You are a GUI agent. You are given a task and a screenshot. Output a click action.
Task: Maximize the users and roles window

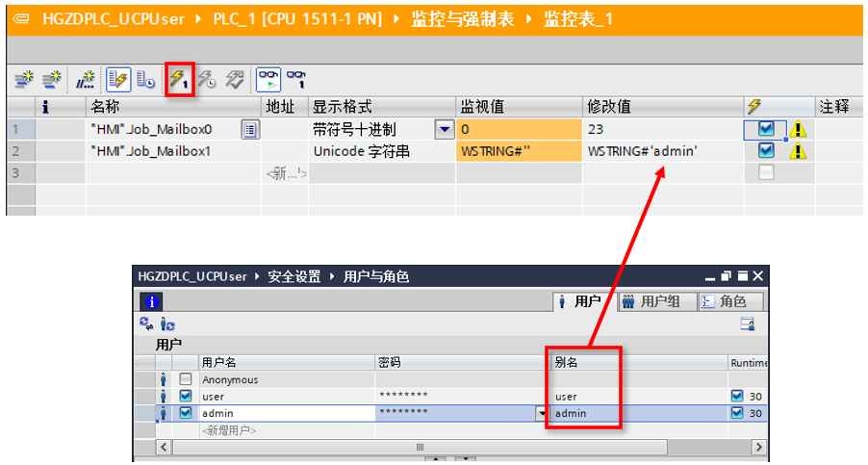tap(742, 275)
